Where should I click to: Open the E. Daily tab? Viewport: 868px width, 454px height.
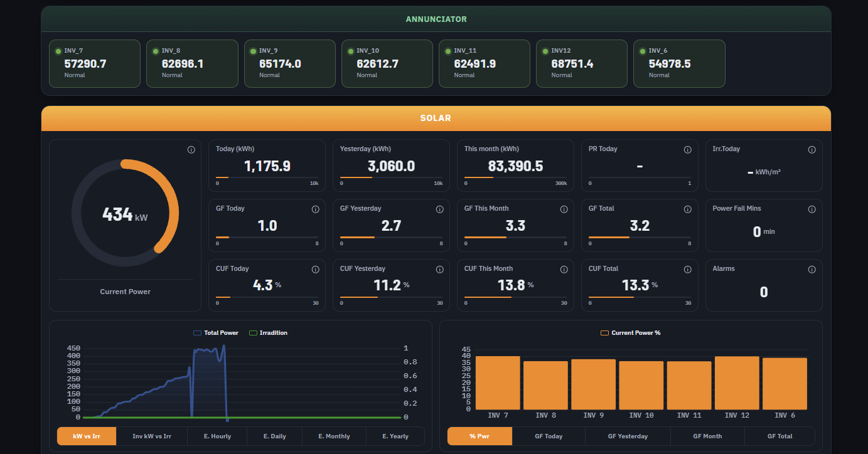point(274,436)
